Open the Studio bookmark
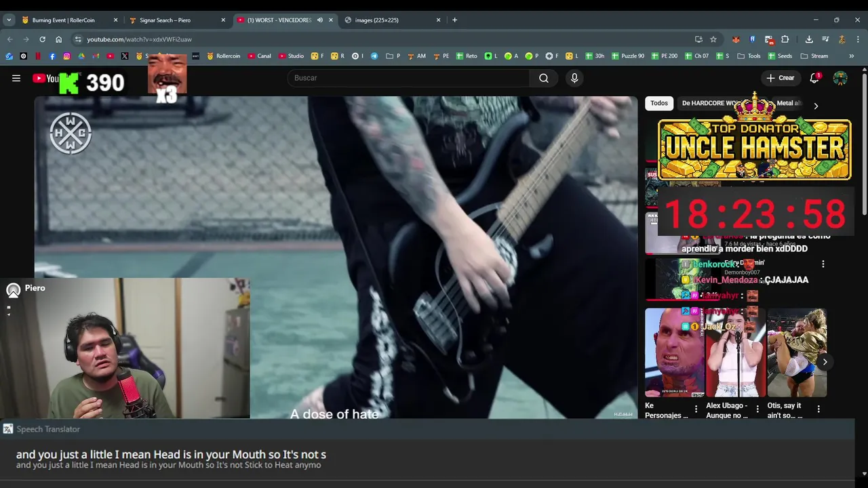The height and width of the screenshot is (488, 868). coord(291,56)
